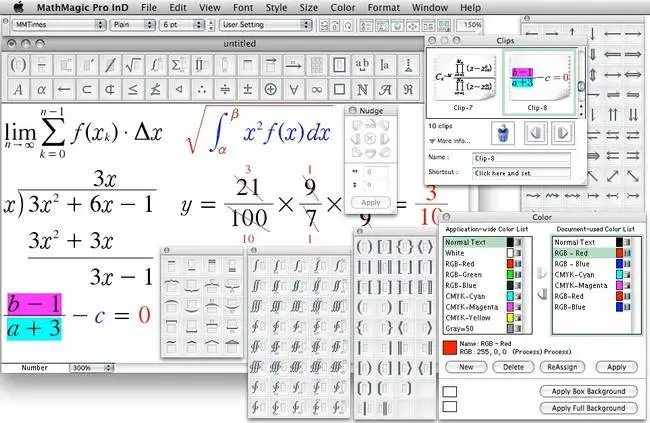Open the 300% zoom dropdown
Image resolution: width=650 pixels, height=423 pixels.
click(92, 368)
